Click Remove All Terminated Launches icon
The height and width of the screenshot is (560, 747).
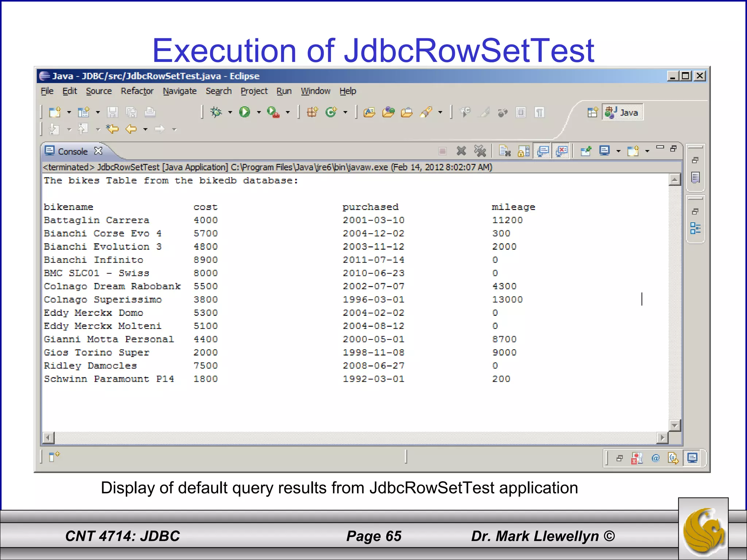tap(480, 151)
